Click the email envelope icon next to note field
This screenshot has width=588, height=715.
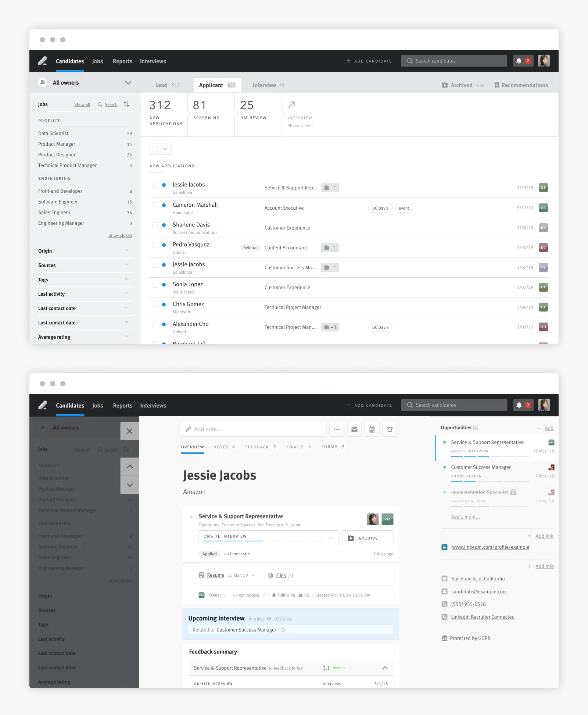click(x=354, y=429)
